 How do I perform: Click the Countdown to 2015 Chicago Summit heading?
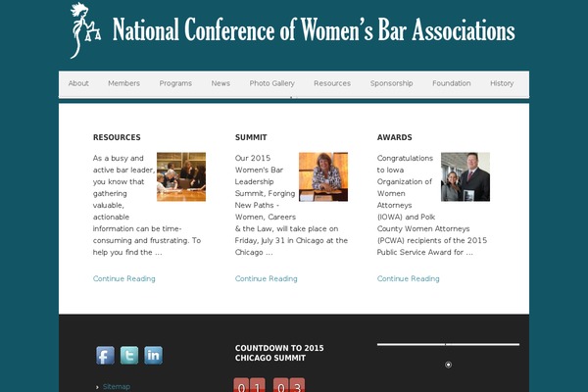(279, 353)
